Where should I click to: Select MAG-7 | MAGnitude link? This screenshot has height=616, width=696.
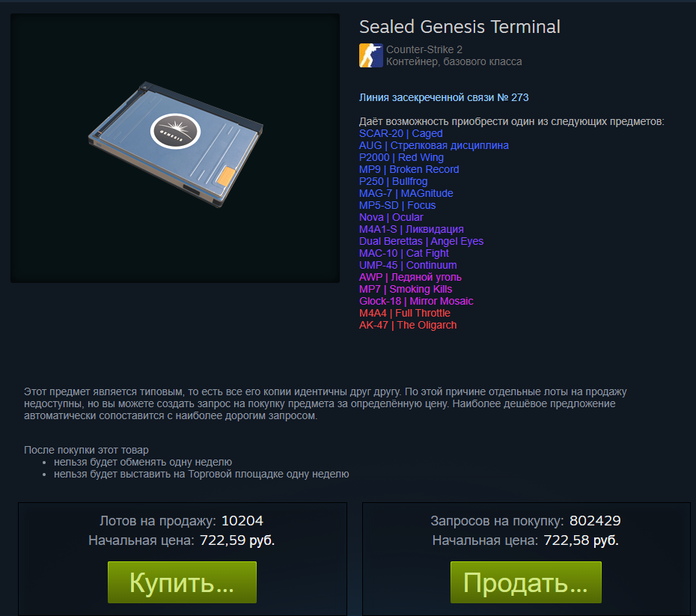coord(406,194)
